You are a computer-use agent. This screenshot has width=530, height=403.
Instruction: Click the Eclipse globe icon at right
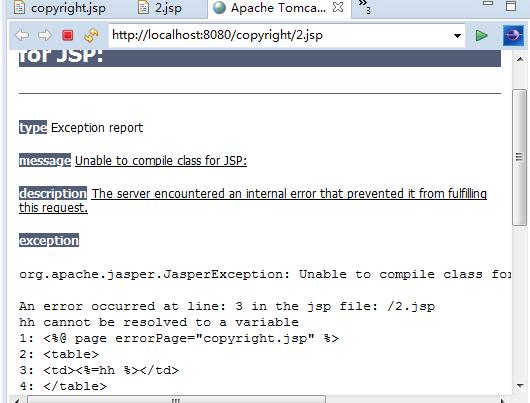[513, 35]
